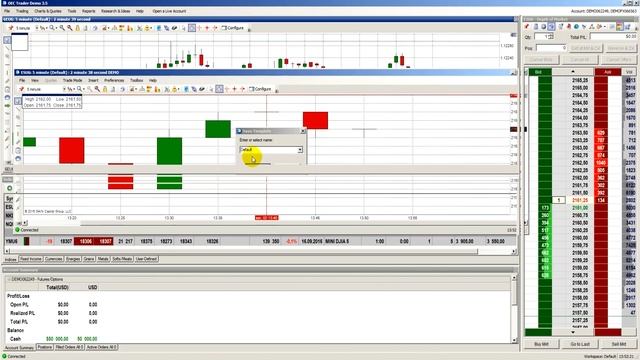Open the Research & Ideas menu
The height and width of the screenshot is (360, 640).
tap(116, 11)
